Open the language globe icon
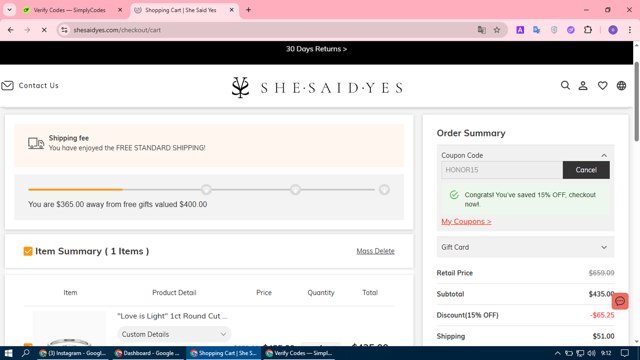Image resolution: width=640 pixels, height=360 pixels. (621, 85)
